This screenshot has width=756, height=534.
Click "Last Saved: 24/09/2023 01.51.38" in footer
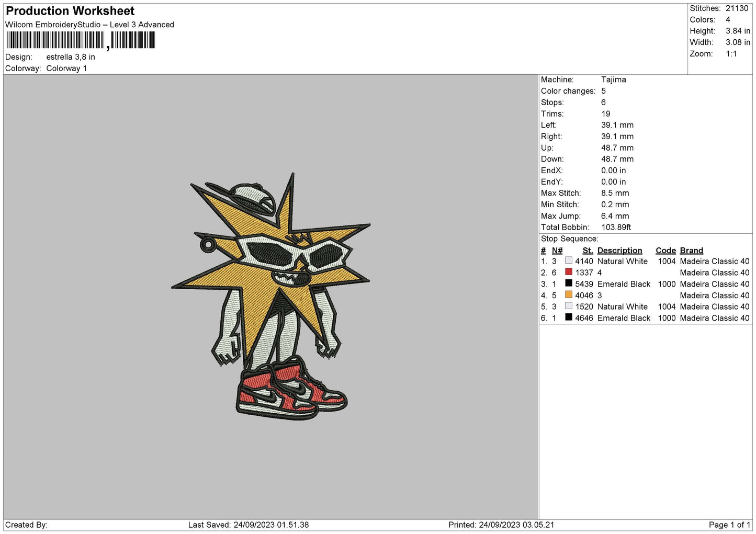pos(249,525)
